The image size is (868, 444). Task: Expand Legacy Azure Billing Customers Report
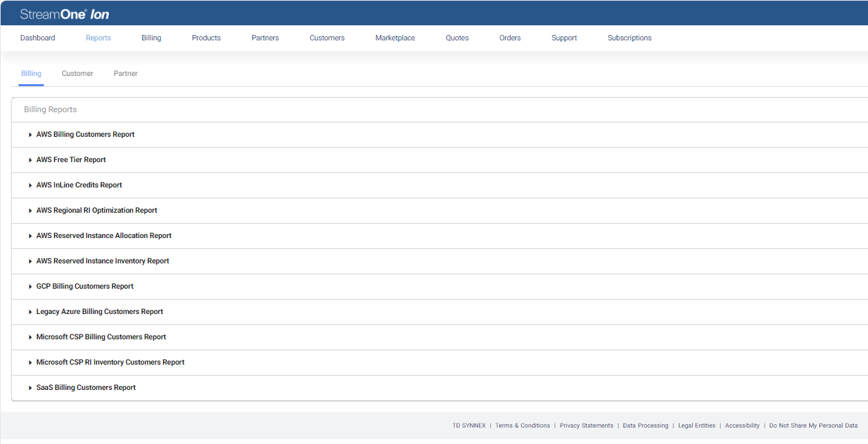point(99,312)
